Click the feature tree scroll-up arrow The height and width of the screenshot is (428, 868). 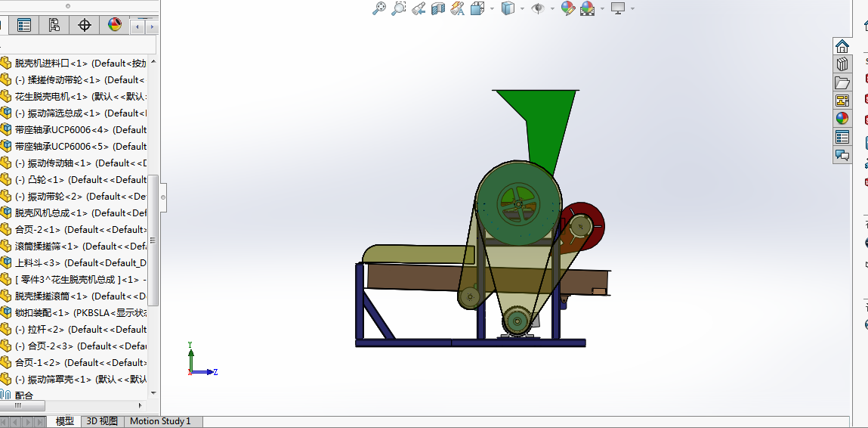click(x=154, y=61)
